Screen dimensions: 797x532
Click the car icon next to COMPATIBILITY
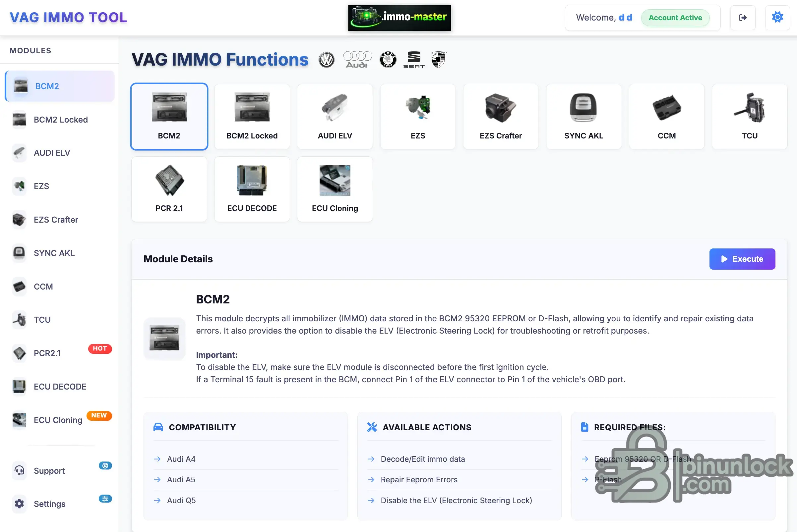click(158, 427)
